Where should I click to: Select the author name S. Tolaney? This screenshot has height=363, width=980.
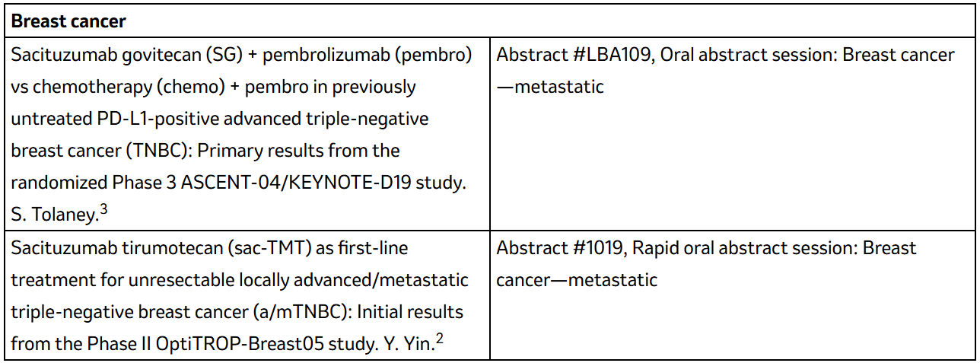click(x=55, y=215)
